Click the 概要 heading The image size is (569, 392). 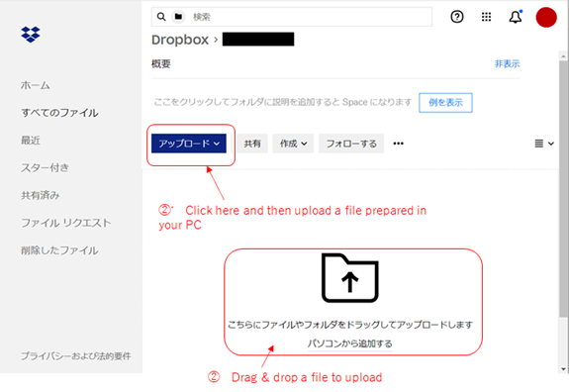(160, 64)
